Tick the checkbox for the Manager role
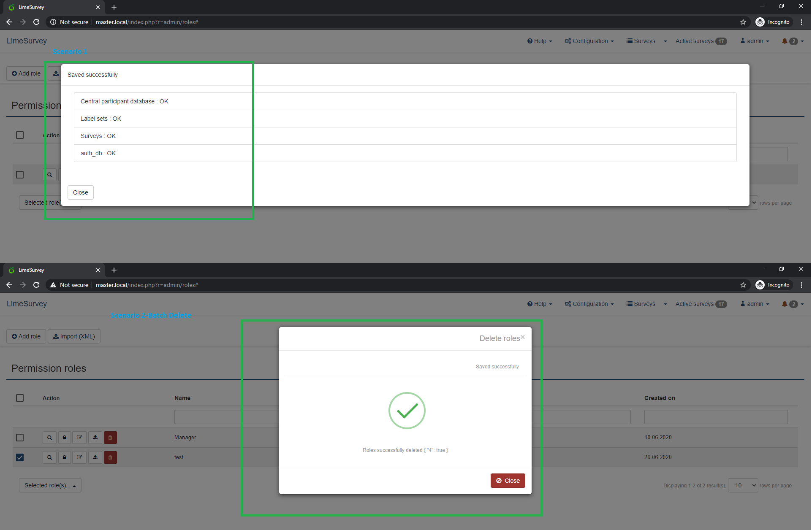This screenshot has height=530, width=812. coord(20,438)
